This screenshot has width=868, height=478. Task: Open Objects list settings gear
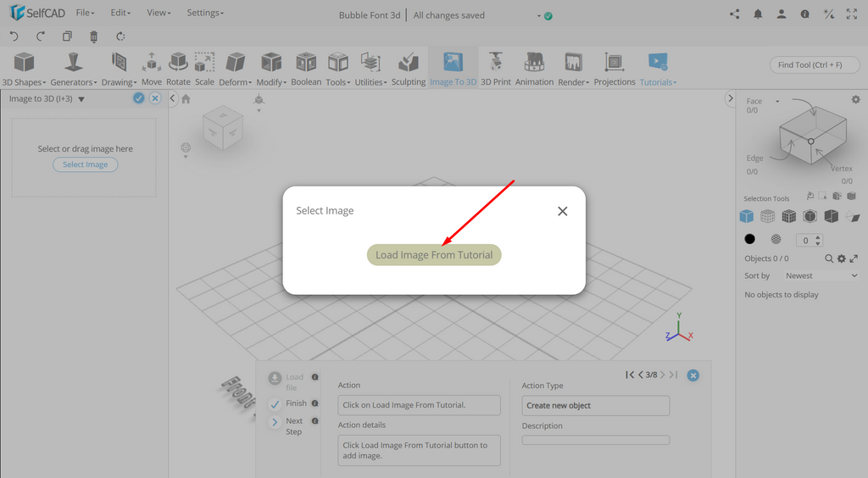click(x=842, y=258)
